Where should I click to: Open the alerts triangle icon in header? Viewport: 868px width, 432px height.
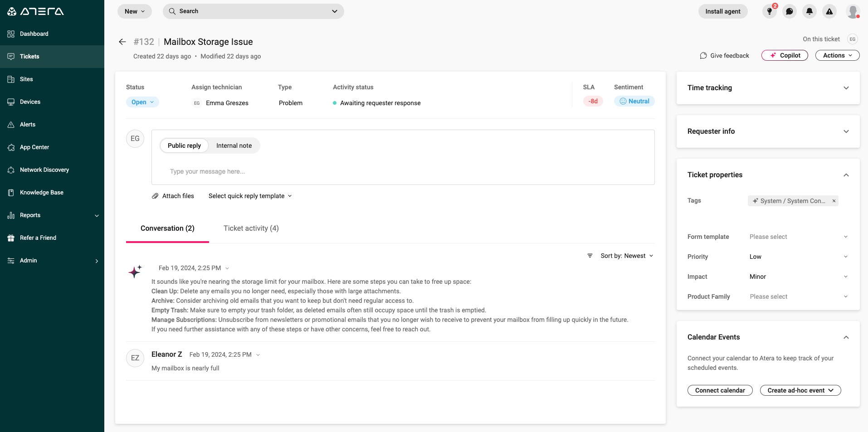(829, 11)
